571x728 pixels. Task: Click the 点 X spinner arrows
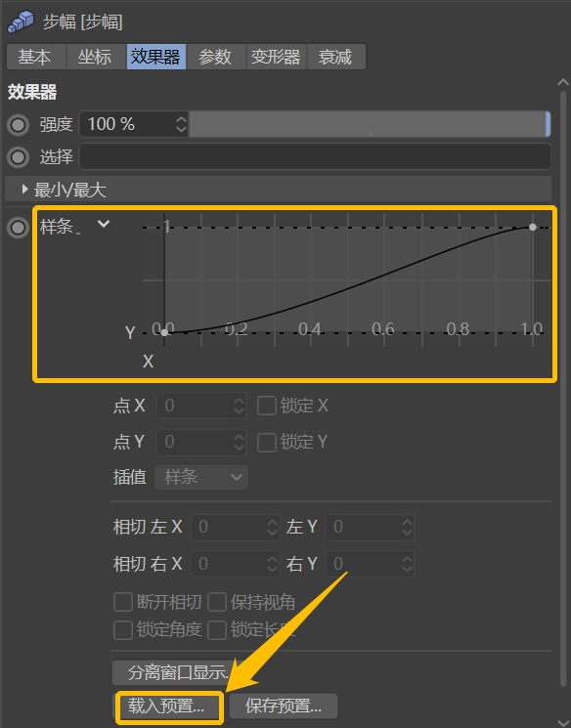tap(239, 406)
